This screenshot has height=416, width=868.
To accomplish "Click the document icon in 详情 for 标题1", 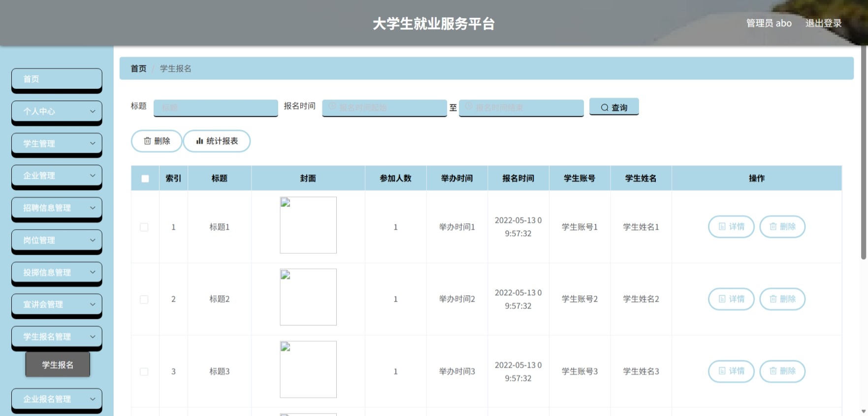I will pyautogui.click(x=722, y=227).
